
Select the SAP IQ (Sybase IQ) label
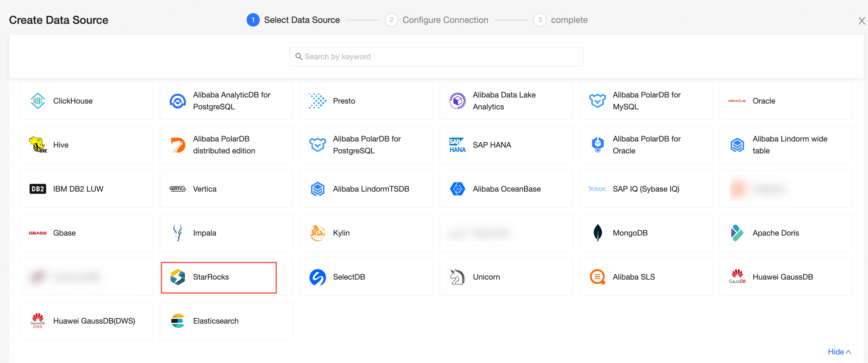pyautogui.click(x=646, y=189)
